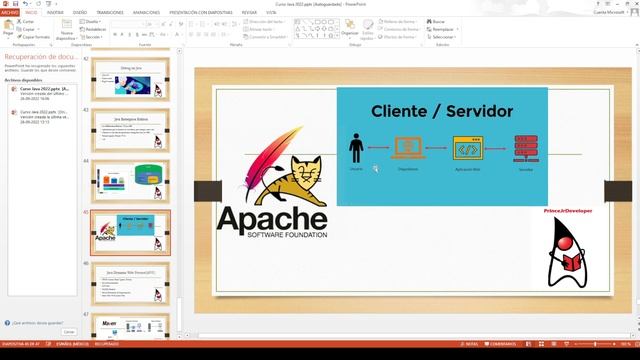
Task: Click Copiar in the clipboard group
Action: point(26,29)
